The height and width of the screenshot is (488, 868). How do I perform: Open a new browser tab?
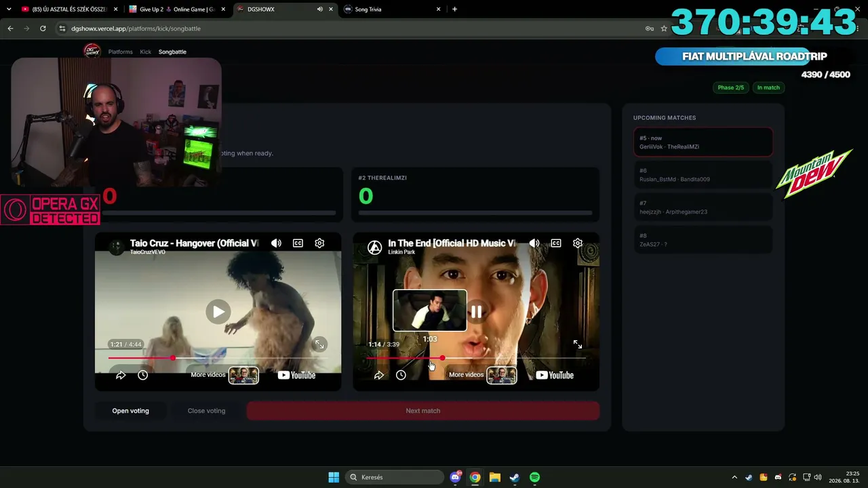(454, 9)
